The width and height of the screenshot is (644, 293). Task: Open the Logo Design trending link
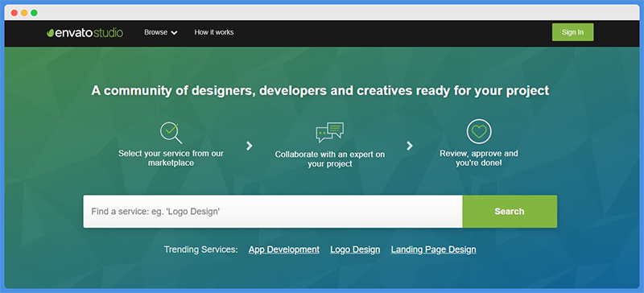pos(355,250)
